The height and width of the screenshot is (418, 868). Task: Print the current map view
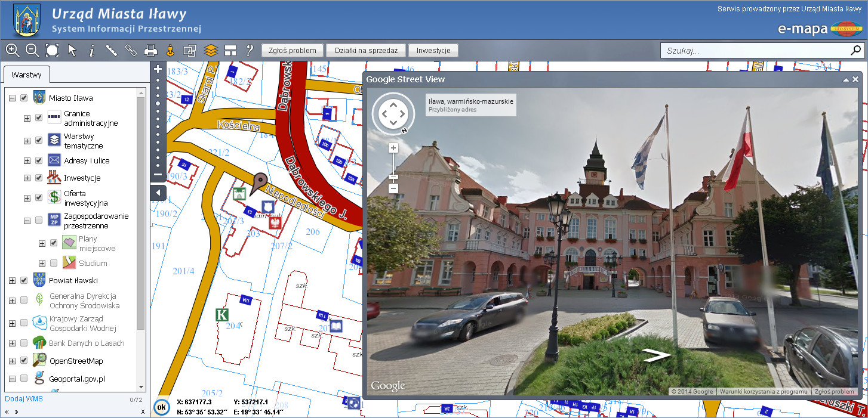point(150,51)
